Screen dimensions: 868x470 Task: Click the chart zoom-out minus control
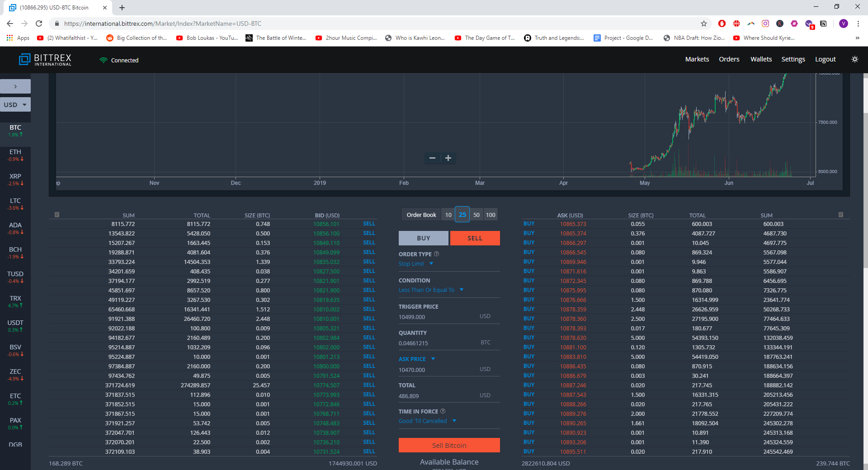coord(432,158)
